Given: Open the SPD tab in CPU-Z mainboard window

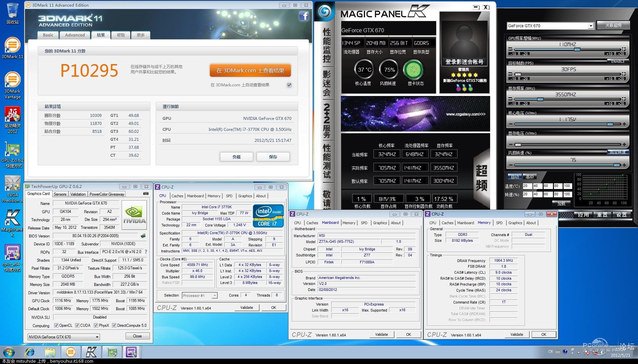Looking at the screenshot, I should tap(364, 223).
